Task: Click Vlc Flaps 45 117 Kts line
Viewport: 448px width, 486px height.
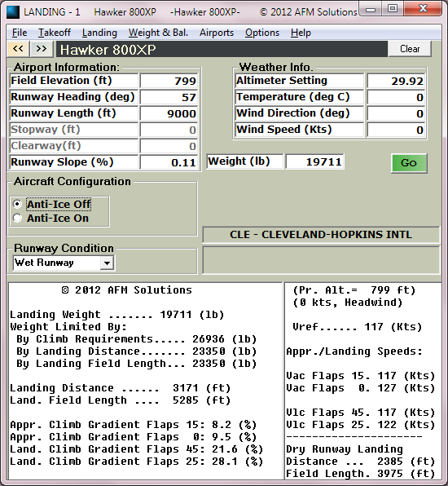Action: point(361,413)
